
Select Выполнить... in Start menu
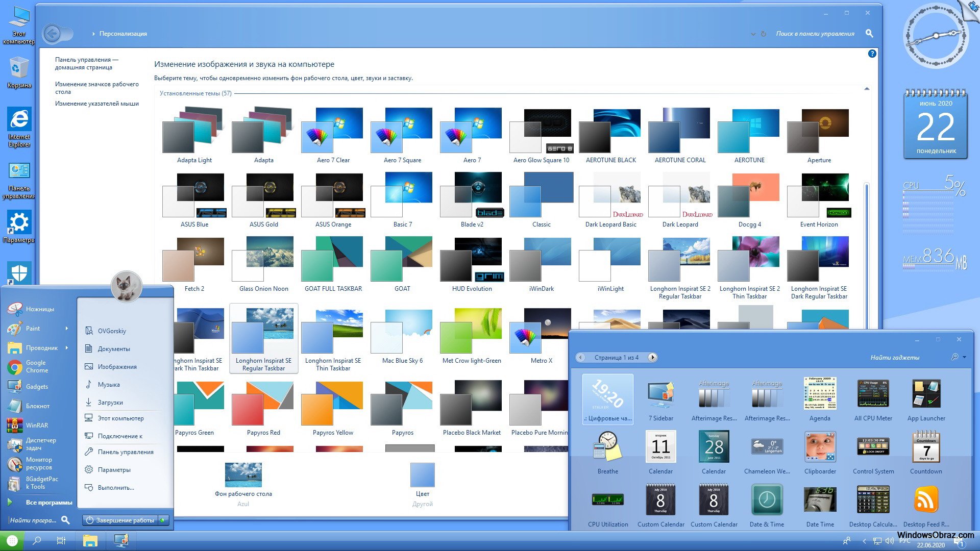(x=115, y=488)
